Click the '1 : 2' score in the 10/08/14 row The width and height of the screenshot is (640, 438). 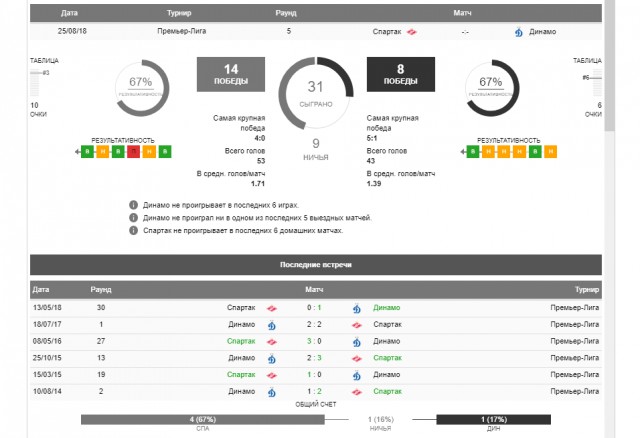click(314, 391)
